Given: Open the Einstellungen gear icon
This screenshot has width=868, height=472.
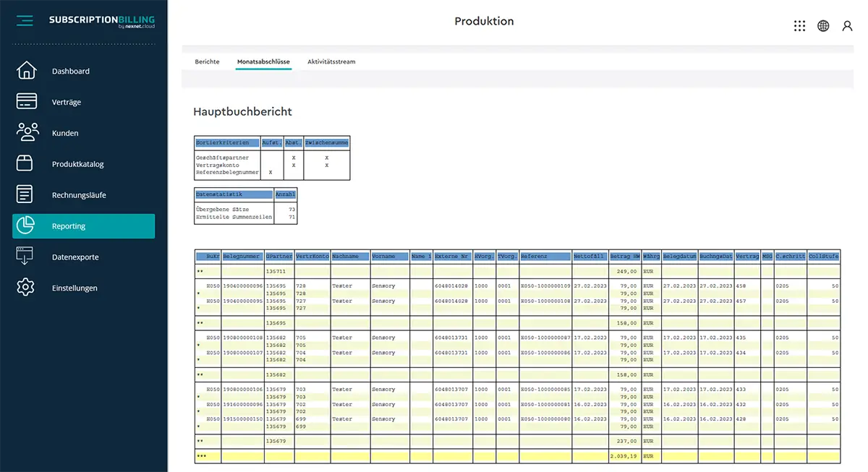Looking at the screenshot, I should [x=25, y=288].
